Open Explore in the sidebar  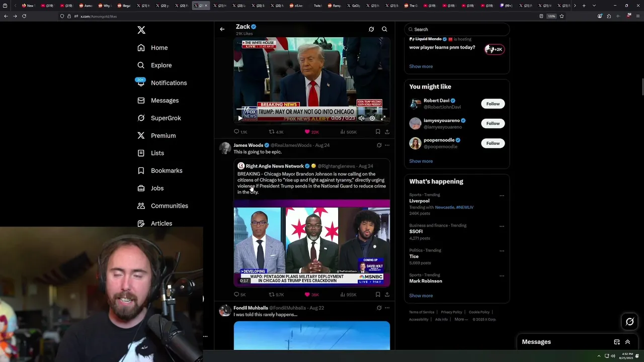[x=154, y=65]
